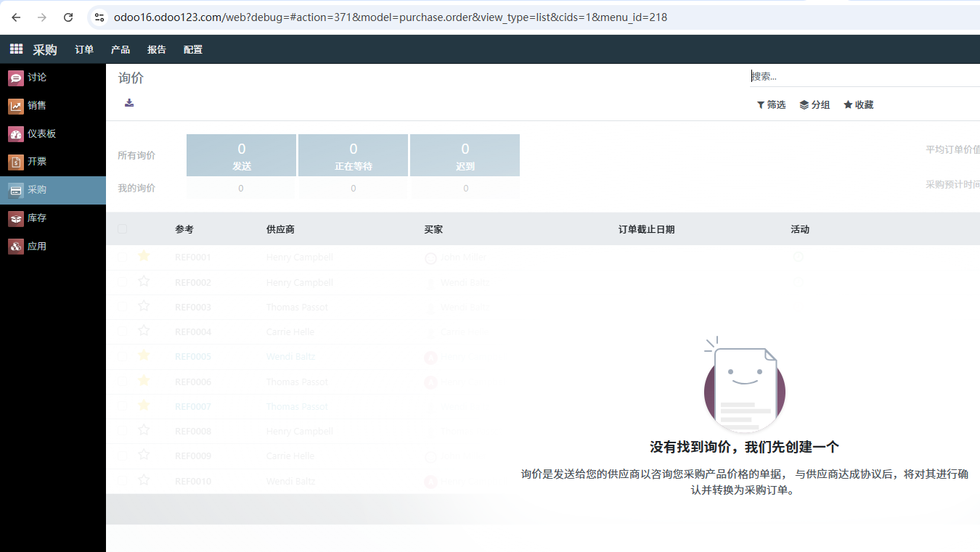
Task: Sort by the 参考 column header
Action: click(184, 229)
